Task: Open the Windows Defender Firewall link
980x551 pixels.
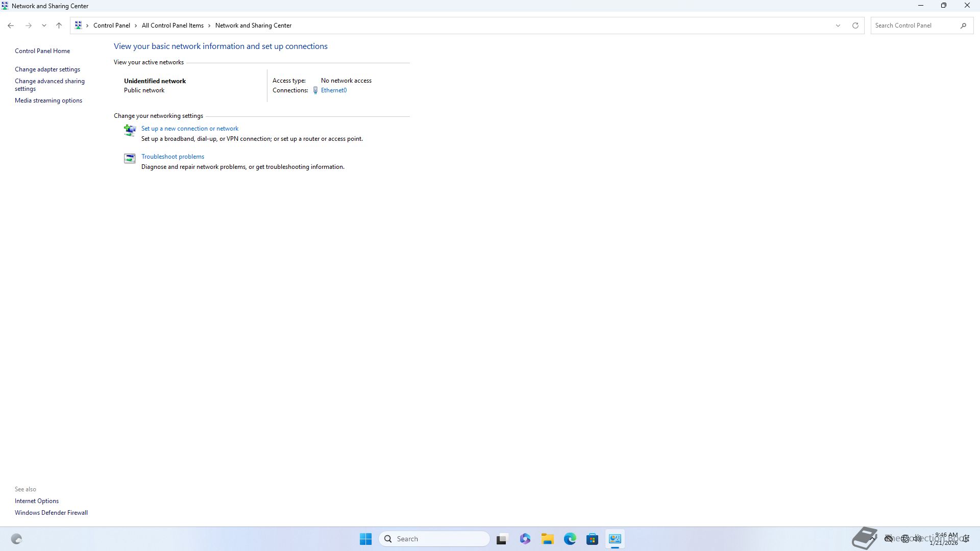Action: (x=51, y=513)
